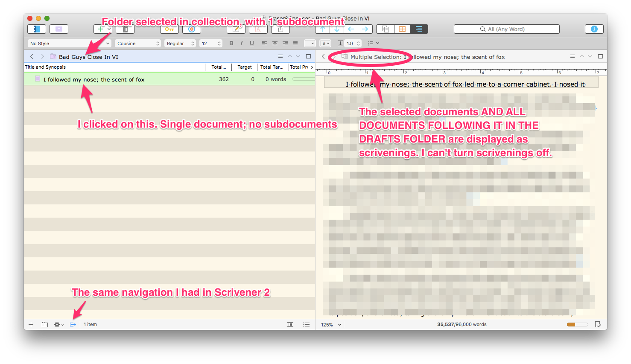Toggle italic formatting

242,43
